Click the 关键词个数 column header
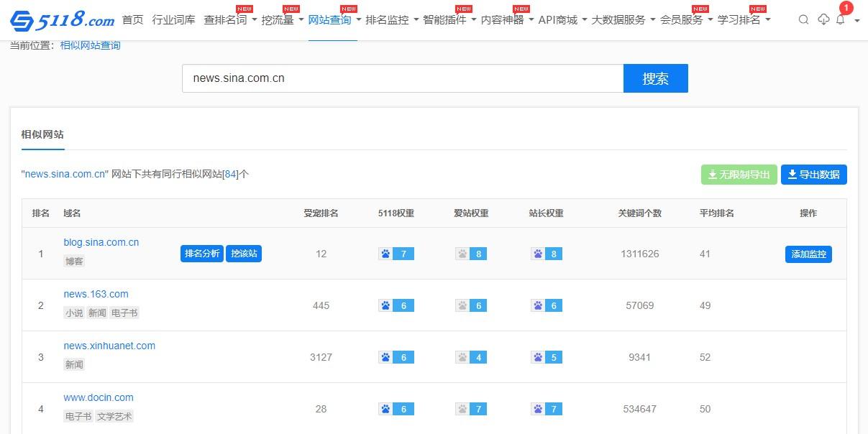Screen dimensions: 868x434 pos(640,213)
